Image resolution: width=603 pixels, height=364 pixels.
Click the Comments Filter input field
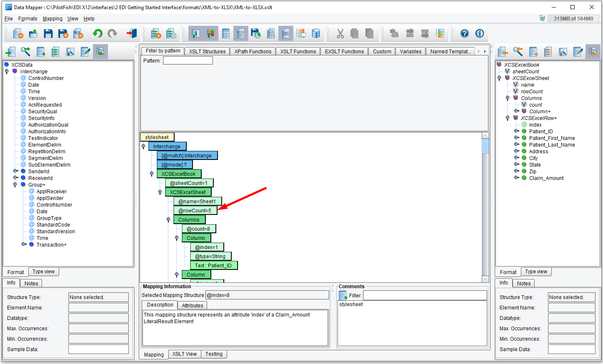(x=425, y=295)
